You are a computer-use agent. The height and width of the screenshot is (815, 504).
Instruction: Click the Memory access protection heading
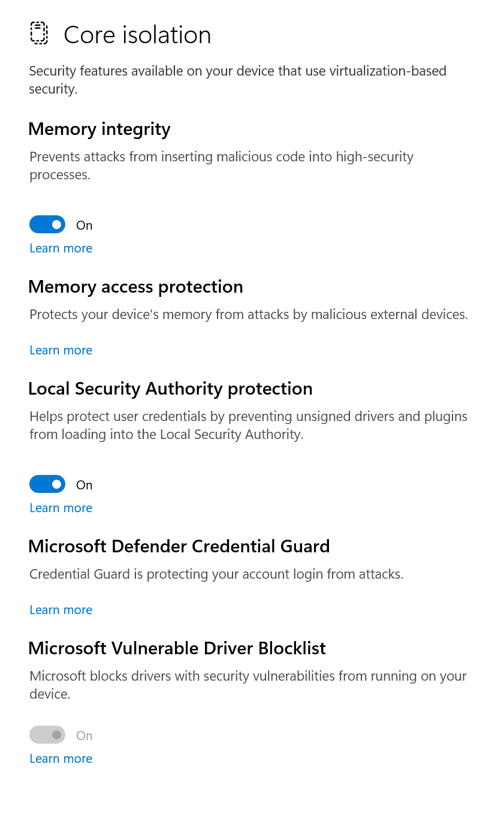pyautogui.click(x=135, y=287)
